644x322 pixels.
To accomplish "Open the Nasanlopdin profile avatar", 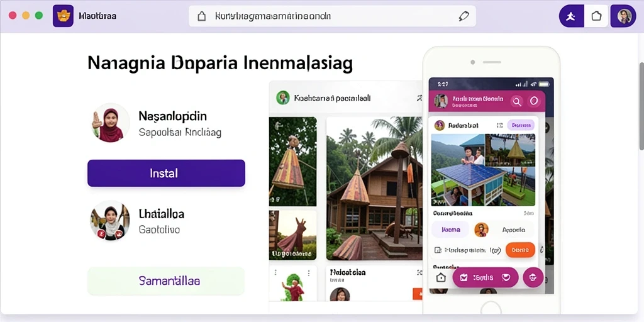I will 109,123.
